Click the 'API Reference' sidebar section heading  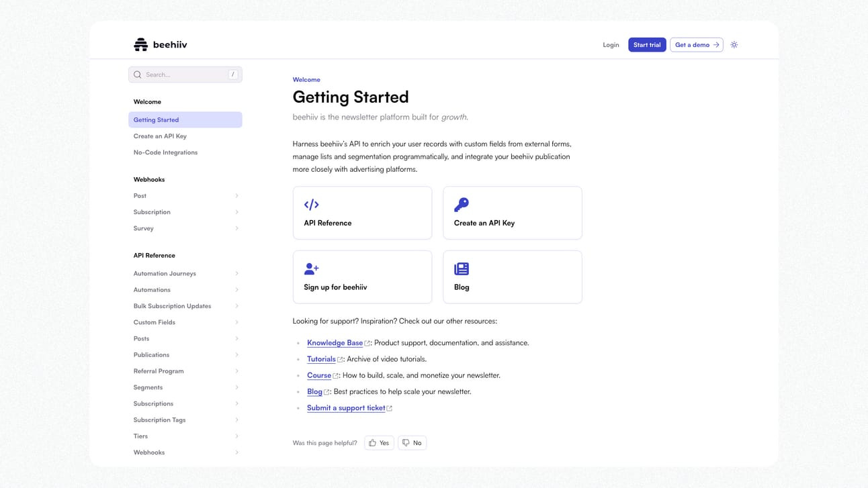[x=155, y=256]
